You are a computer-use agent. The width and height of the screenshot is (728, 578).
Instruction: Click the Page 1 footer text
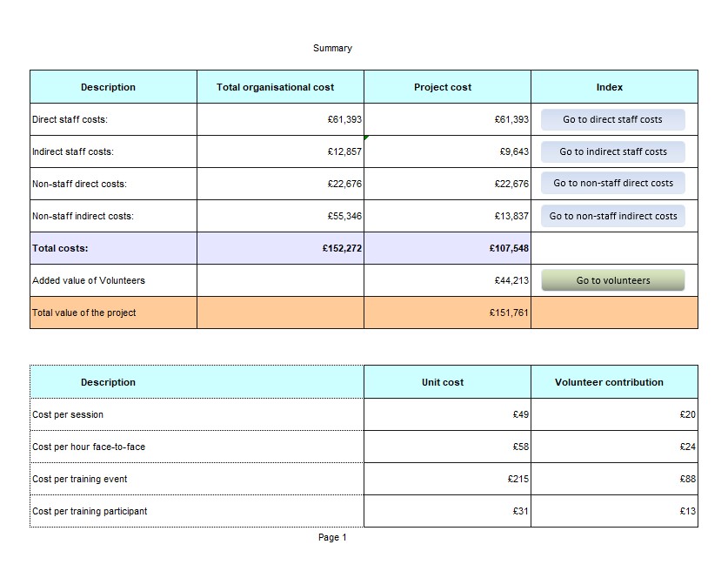[x=332, y=538]
